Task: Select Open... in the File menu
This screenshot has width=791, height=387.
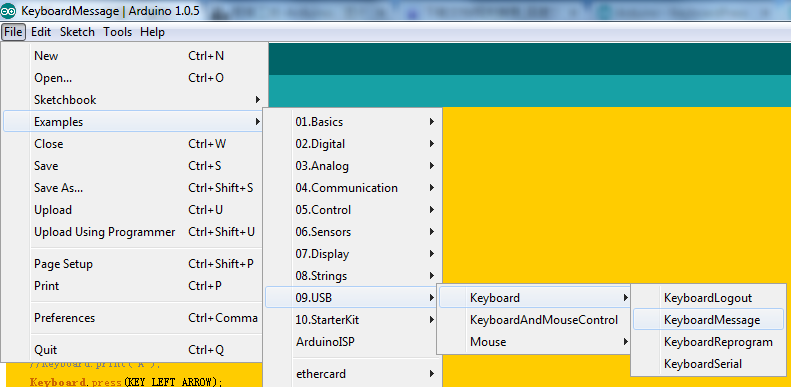Action: (133, 78)
